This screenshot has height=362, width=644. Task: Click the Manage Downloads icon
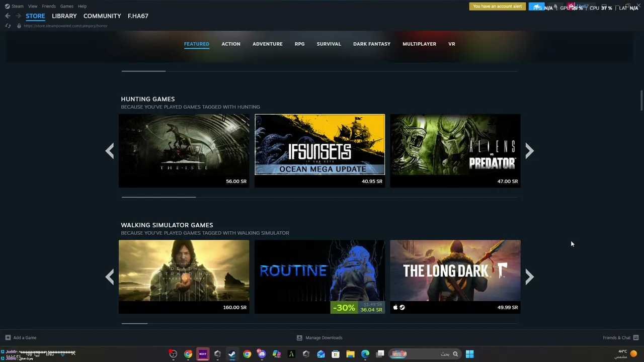(x=299, y=338)
